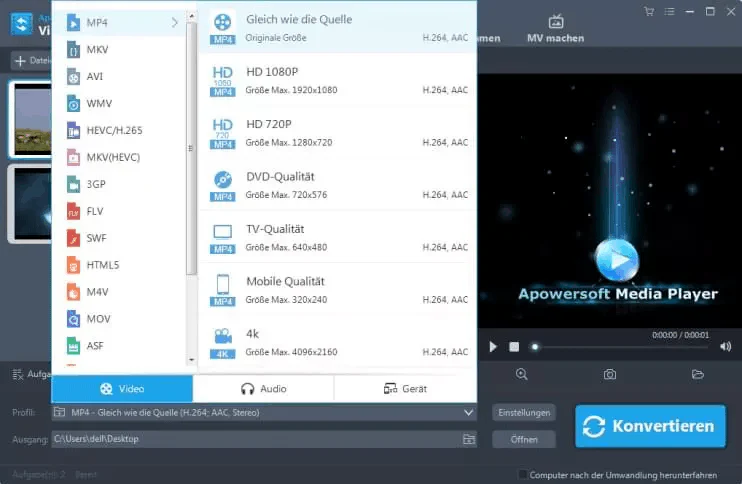Click the task list Aufgabe icon
Screen dimensions: 742x484
(x=18, y=374)
